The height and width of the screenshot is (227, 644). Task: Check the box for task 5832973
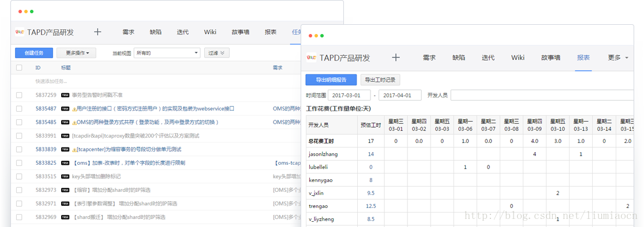(19, 190)
